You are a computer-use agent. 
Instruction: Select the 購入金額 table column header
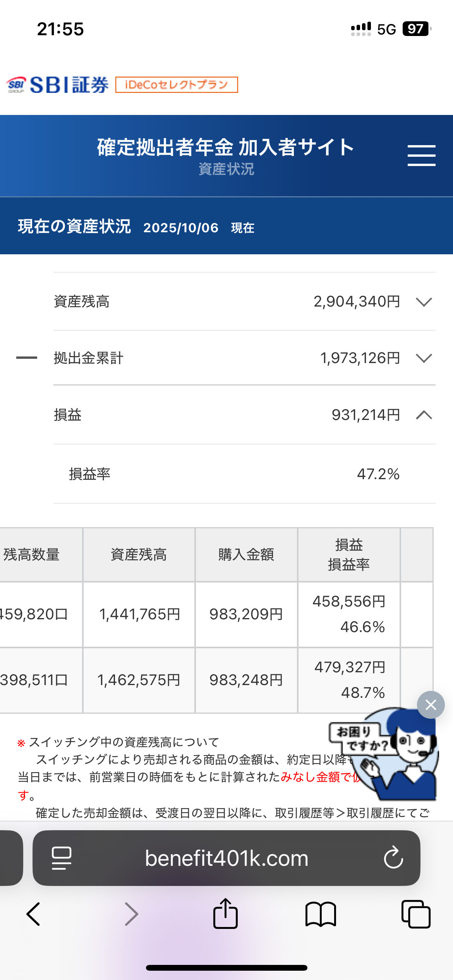[x=246, y=555]
